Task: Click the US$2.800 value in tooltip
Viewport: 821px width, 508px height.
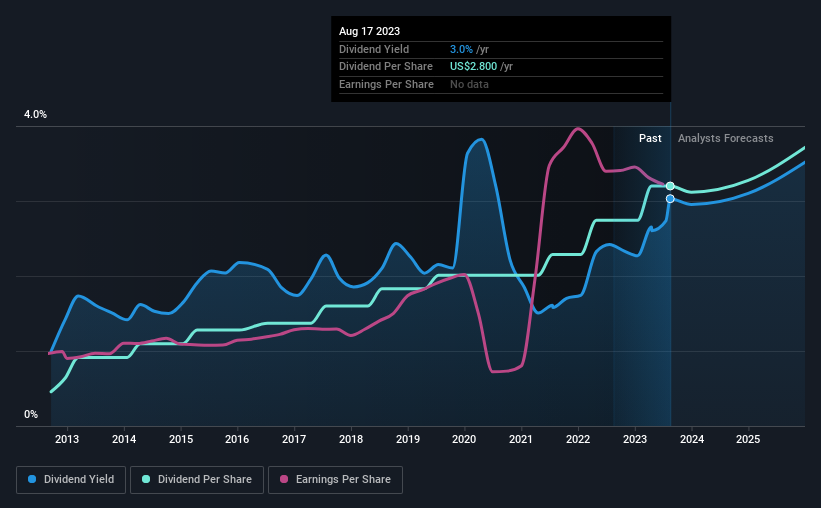Action: tap(473, 67)
